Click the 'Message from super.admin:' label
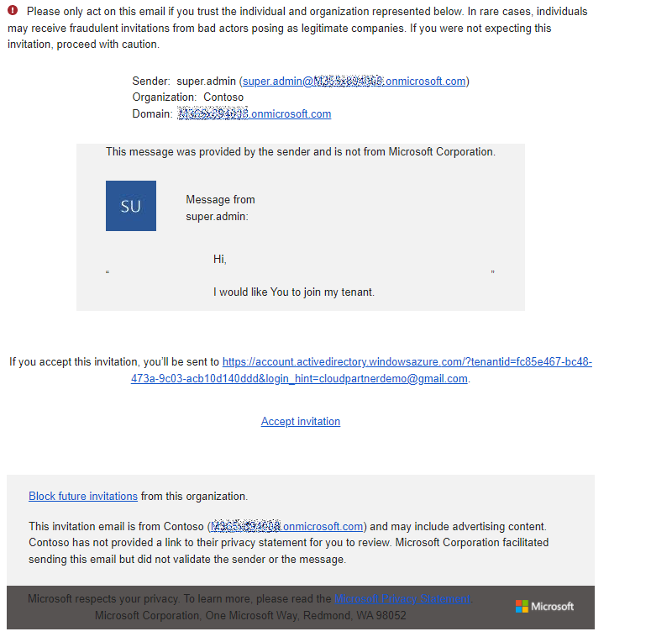Viewport: 672px width, 642px height. [x=220, y=208]
